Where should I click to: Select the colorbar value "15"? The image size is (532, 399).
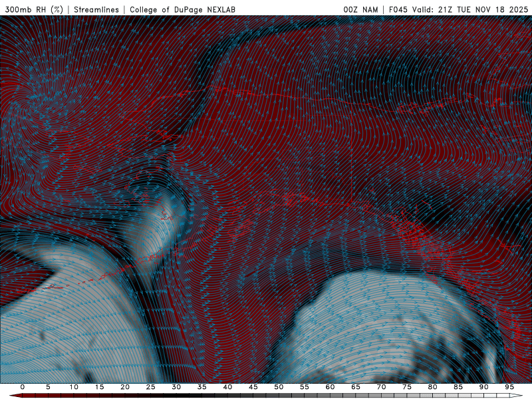pyautogui.click(x=99, y=387)
